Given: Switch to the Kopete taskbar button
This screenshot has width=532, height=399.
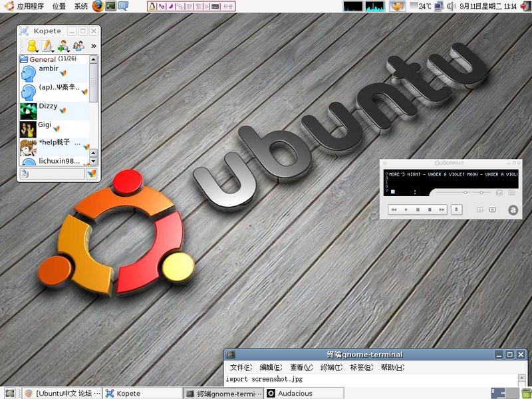Looking at the screenshot, I should (142, 393).
